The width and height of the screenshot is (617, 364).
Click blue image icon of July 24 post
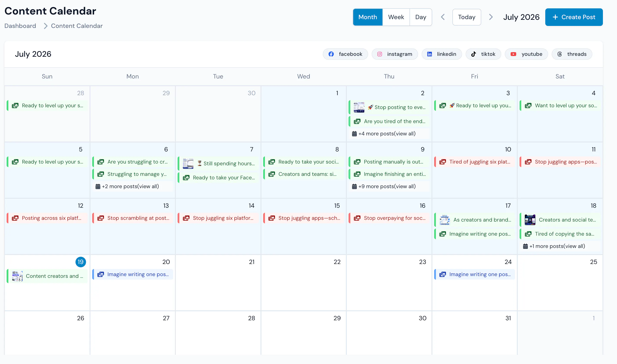point(443,274)
